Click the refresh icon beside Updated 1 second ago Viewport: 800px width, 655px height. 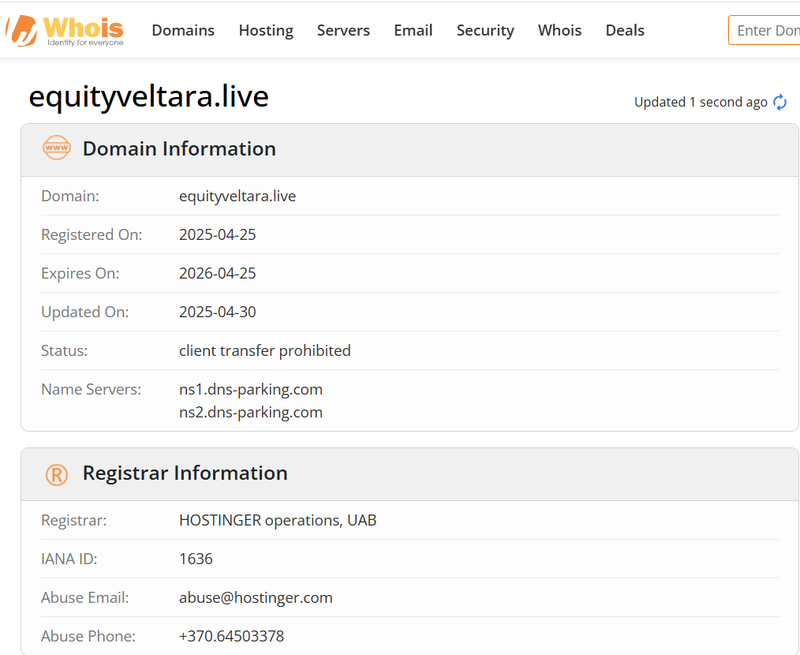point(780,102)
